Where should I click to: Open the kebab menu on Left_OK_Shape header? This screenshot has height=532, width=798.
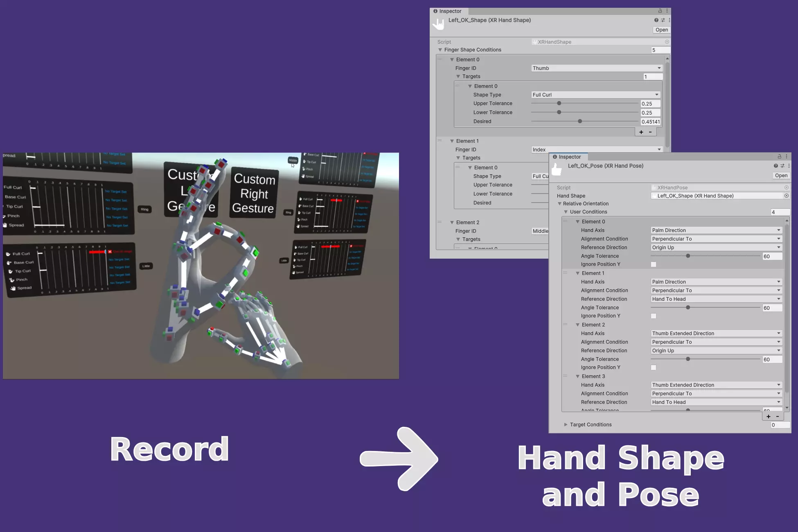point(670,20)
